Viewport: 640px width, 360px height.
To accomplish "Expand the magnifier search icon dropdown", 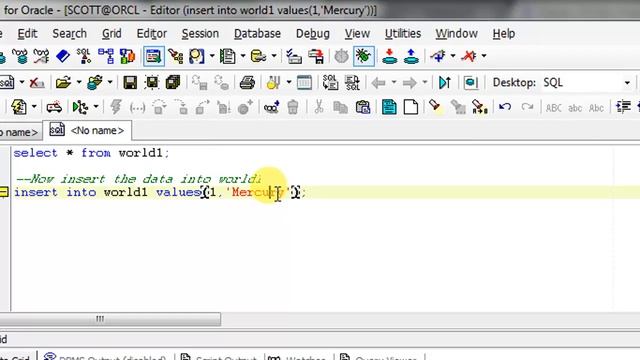I will (x=212, y=56).
